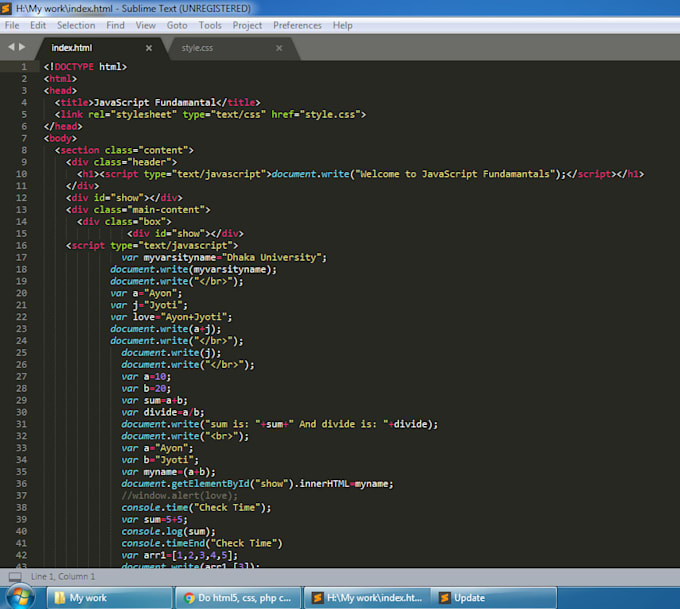Click the href="style.css" attribute
Image resolution: width=680 pixels, height=609 pixels.
tap(316, 115)
